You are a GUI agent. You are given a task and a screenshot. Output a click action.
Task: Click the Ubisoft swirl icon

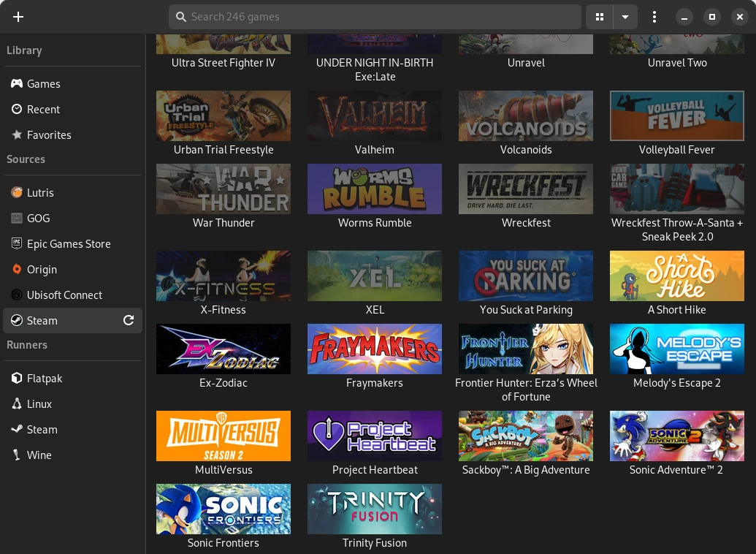[17, 295]
